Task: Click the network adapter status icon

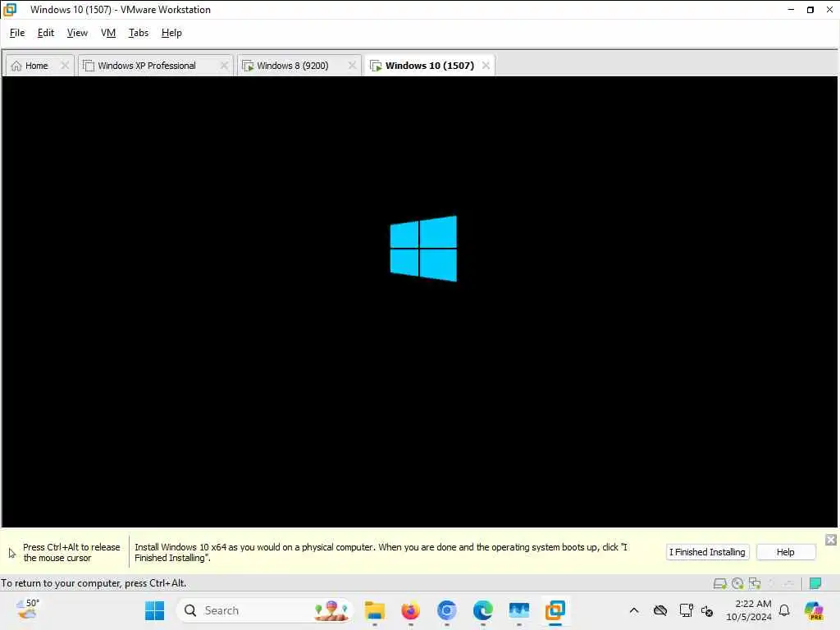Action: (755, 583)
